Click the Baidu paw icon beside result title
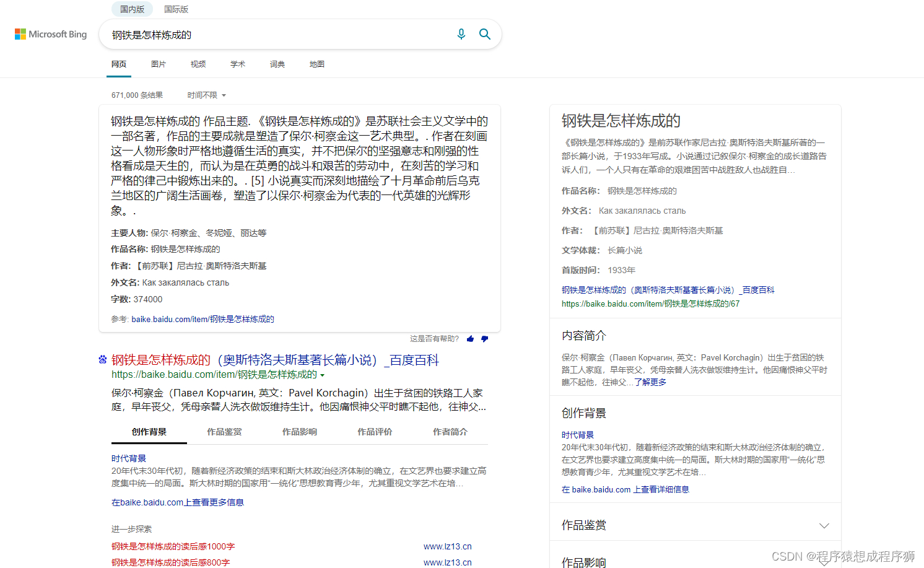 [103, 359]
